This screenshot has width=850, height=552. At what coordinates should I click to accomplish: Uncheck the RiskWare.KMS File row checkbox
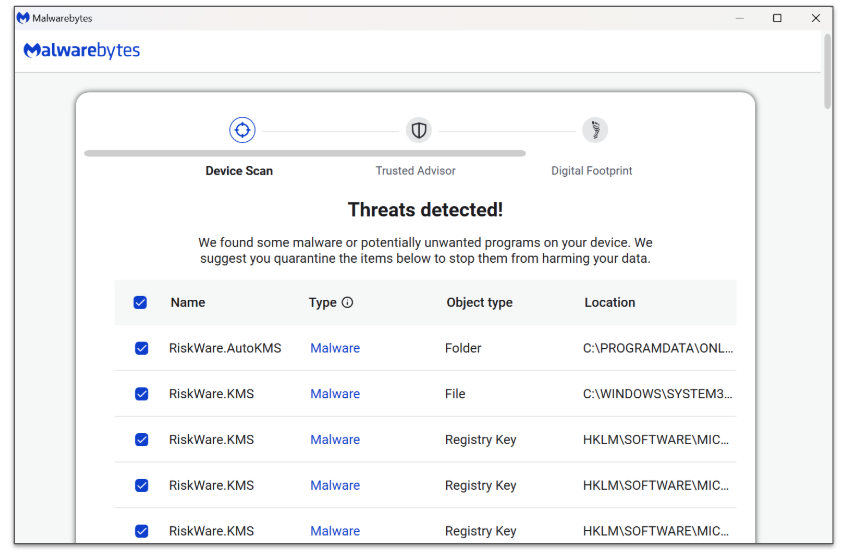(x=141, y=394)
